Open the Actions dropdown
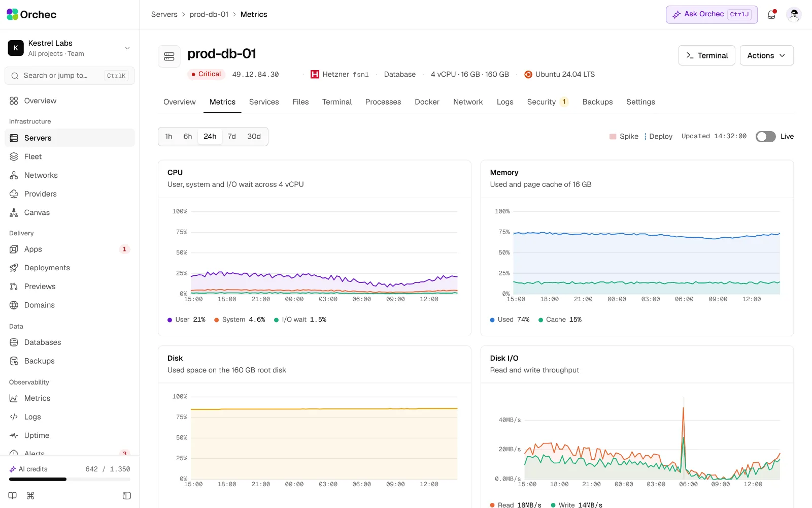The height and width of the screenshot is (508, 812). pyautogui.click(x=766, y=55)
